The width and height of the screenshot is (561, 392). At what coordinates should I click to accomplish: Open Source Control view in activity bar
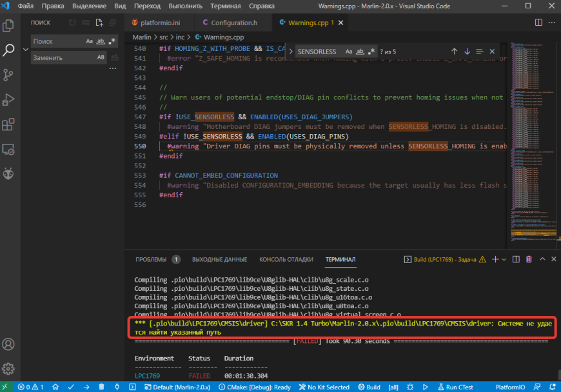(x=9, y=75)
